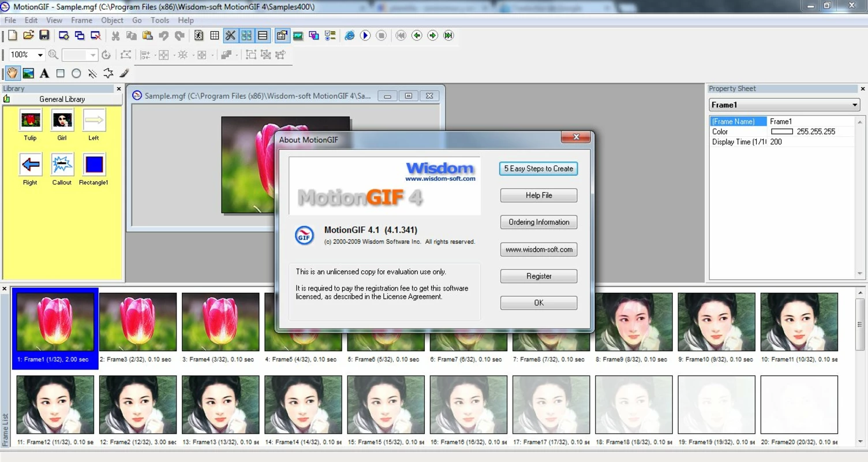Viewport: 868px width, 462px height.
Task: Jump to first frame icon
Action: click(401, 35)
